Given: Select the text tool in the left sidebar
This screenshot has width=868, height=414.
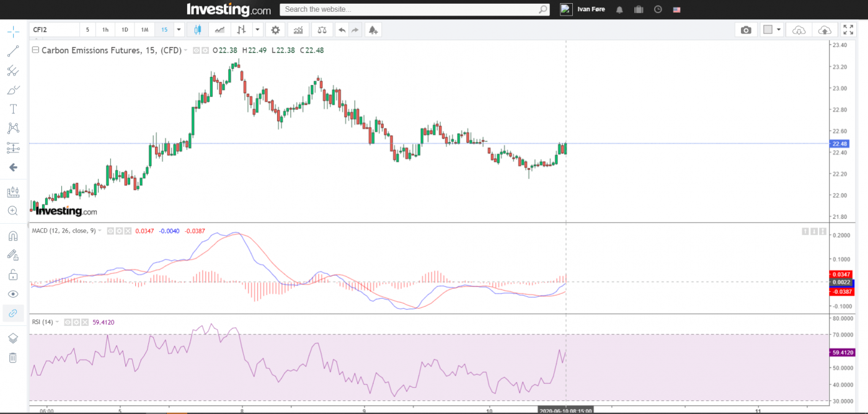Looking at the screenshot, I should pyautogui.click(x=13, y=108).
